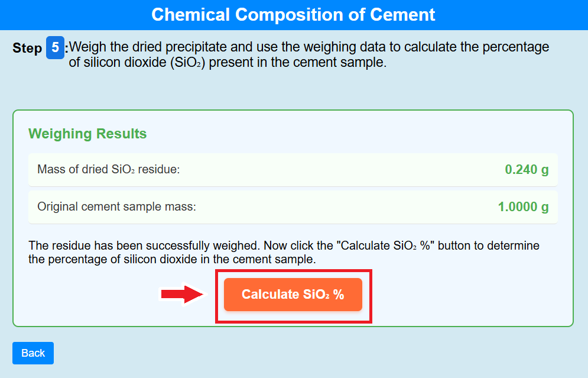Click the 0.240 g mass value
The image size is (588, 378).
pyautogui.click(x=527, y=170)
